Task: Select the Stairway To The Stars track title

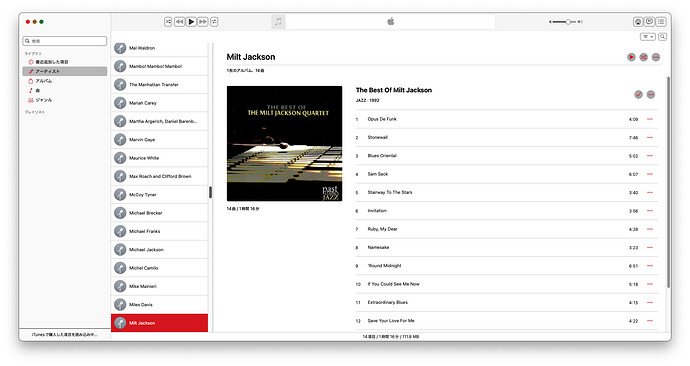Action: point(390,193)
